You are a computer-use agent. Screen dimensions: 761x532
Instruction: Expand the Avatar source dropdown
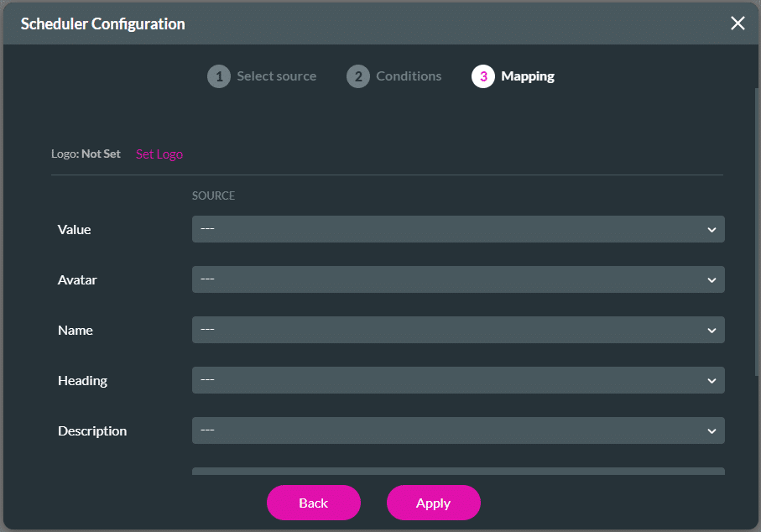point(457,279)
